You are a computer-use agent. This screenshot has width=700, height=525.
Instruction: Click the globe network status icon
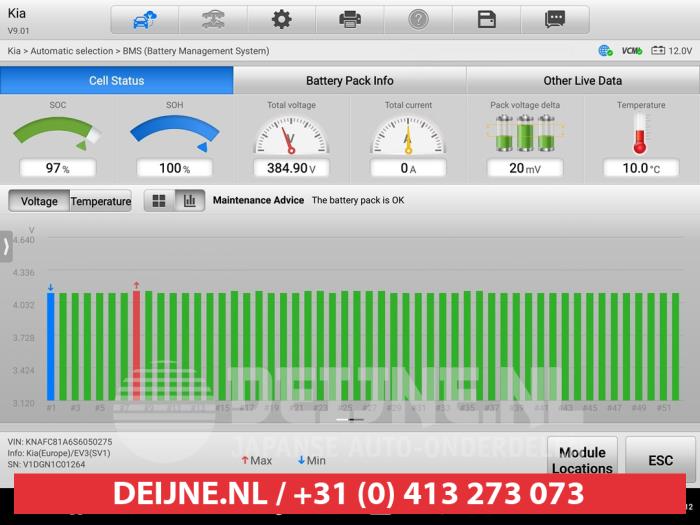point(605,51)
